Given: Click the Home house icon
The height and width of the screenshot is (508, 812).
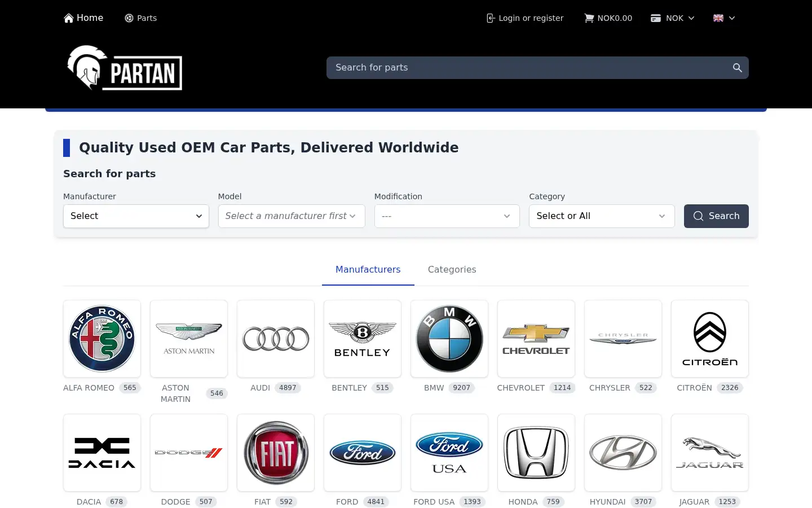Looking at the screenshot, I should 69,18.
